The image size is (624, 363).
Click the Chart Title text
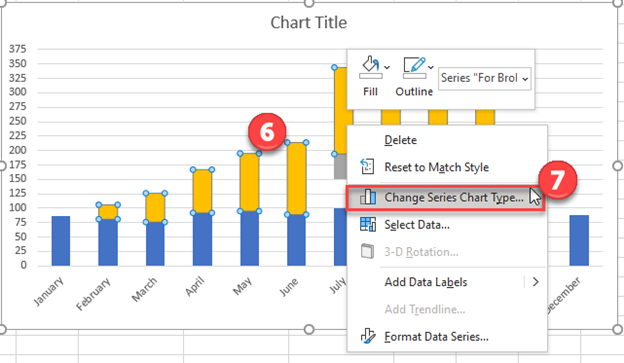click(x=308, y=23)
